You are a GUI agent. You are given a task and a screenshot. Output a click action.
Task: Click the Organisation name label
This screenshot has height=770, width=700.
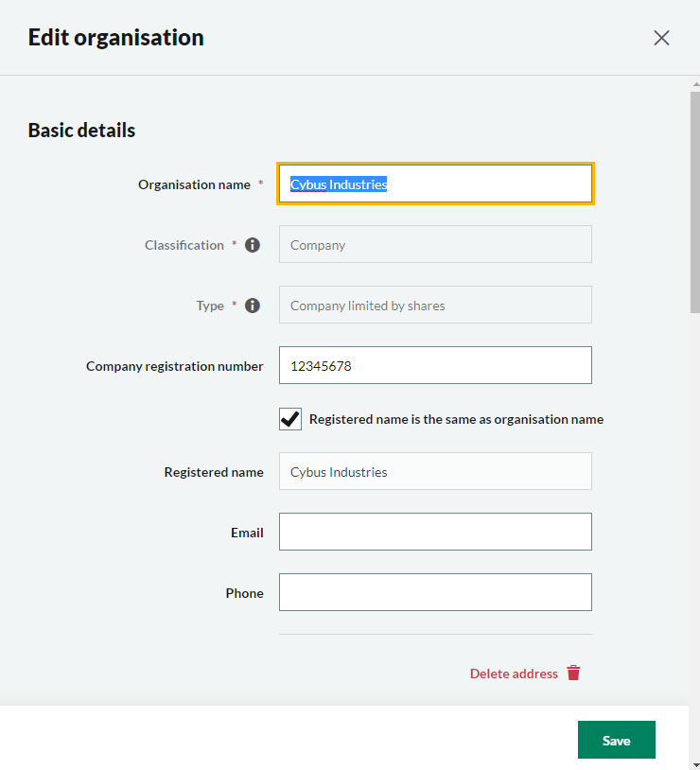coord(194,184)
